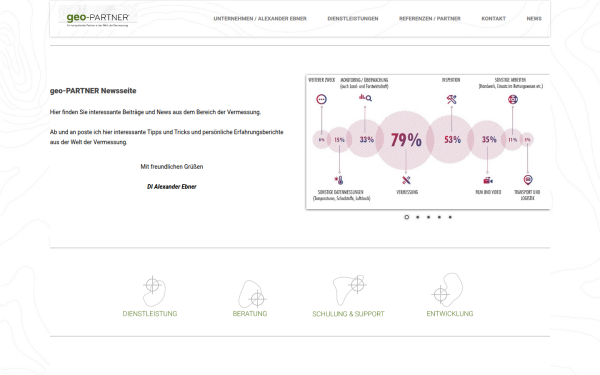Screen dimensions: 600x375
Task: Open Unternehmen / Alexander Ebner menu
Action: point(260,18)
